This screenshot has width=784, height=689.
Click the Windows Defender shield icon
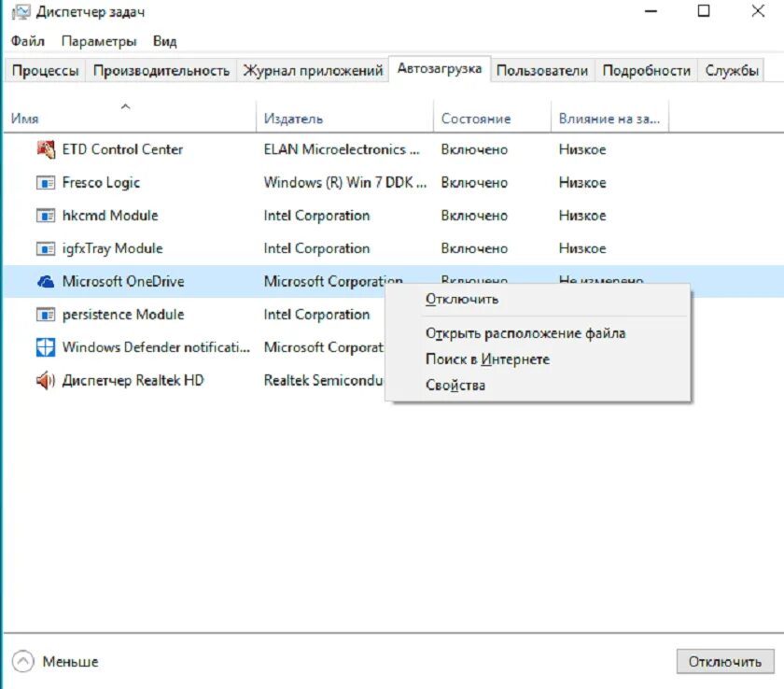click(46, 347)
